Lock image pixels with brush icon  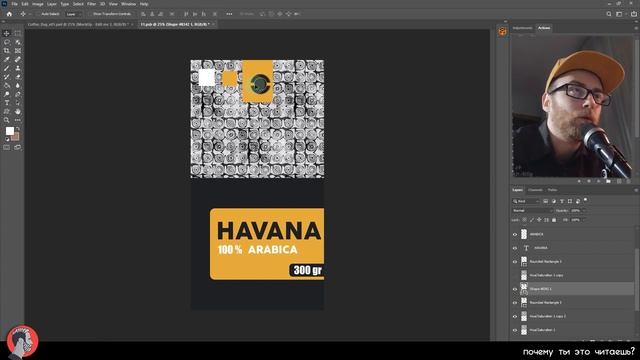531,220
